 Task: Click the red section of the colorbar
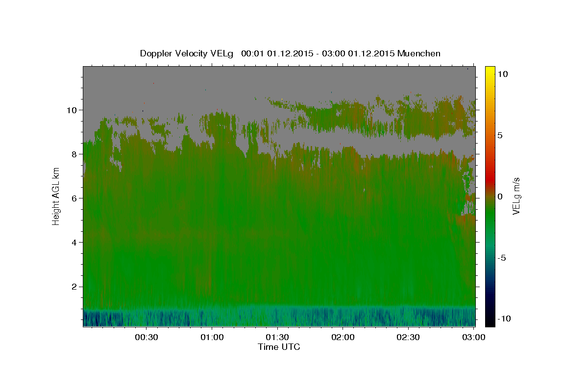click(x=490, y=176)
